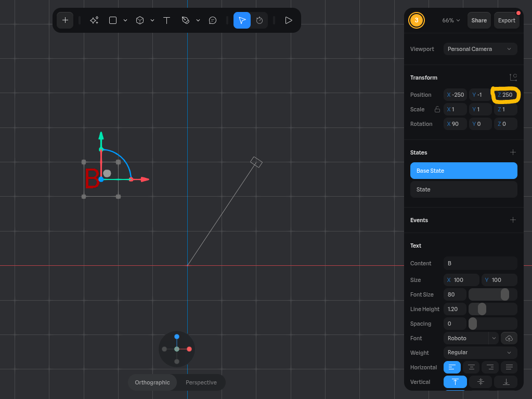The image size is (532, 399).
Task: Edit the Scale X field
Action: (x=455, y=109)
